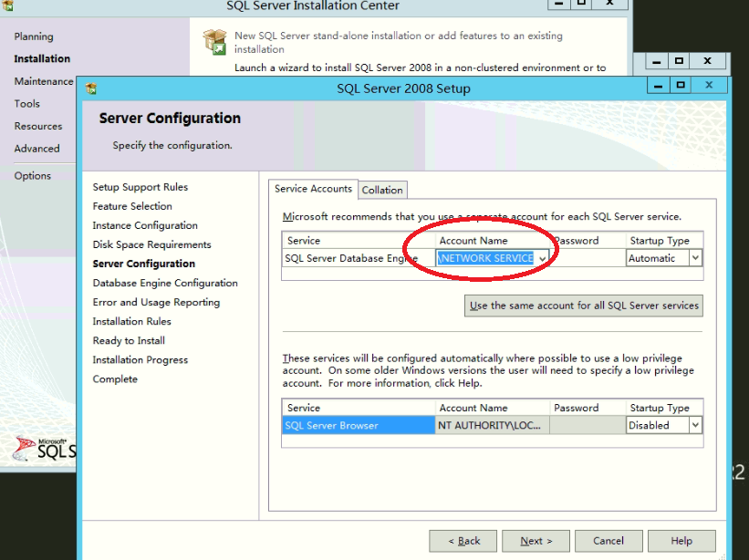The image size is (749, 560).
Task: Click the Feature Selection step
Action: pos(132,206)
